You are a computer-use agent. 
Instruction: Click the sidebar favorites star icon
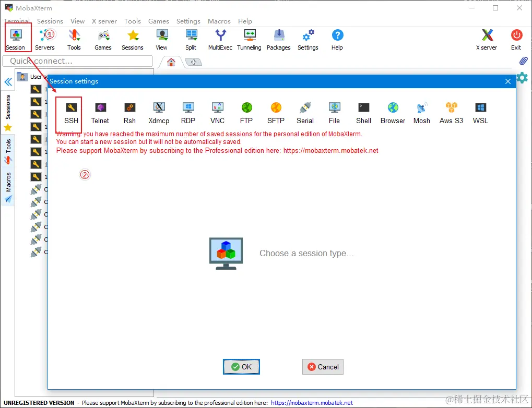pyautogui.click(x=8, y=128)
